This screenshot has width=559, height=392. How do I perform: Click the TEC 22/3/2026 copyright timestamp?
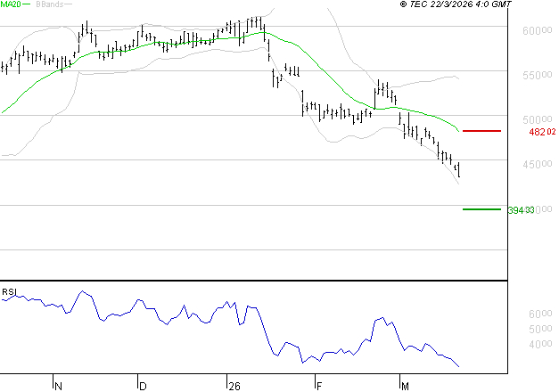coord(456,4)
